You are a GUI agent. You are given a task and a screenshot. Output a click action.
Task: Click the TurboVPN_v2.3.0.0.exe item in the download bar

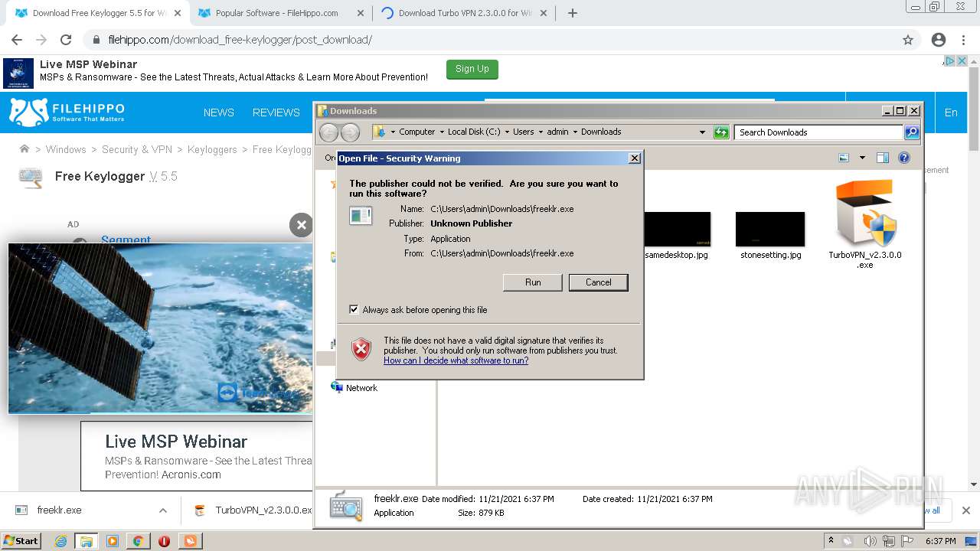tap(253, 510)
